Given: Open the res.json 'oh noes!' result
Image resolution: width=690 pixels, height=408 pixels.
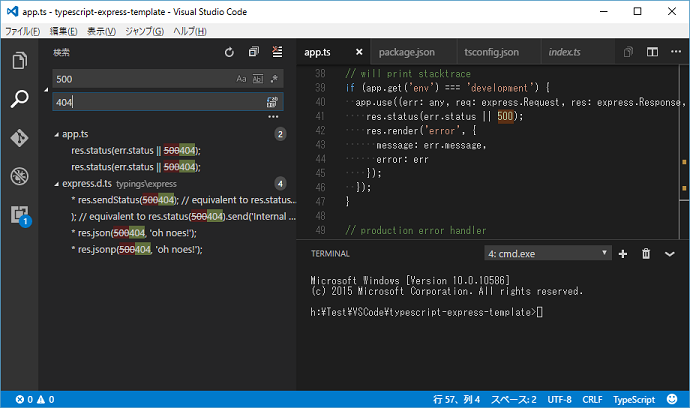Looking at the screenshot, I should [x=134, y=233].
